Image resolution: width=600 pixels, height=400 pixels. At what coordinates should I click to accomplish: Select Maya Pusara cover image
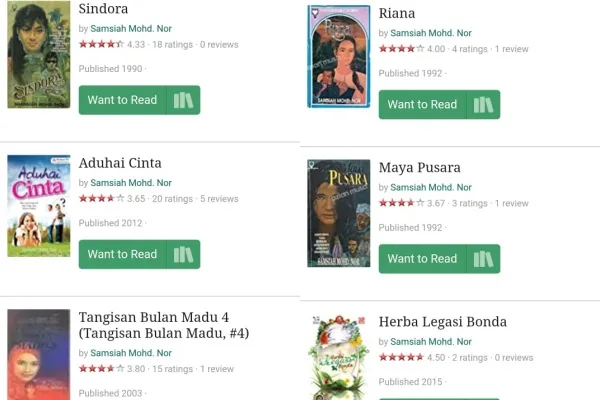coord(339,213)
